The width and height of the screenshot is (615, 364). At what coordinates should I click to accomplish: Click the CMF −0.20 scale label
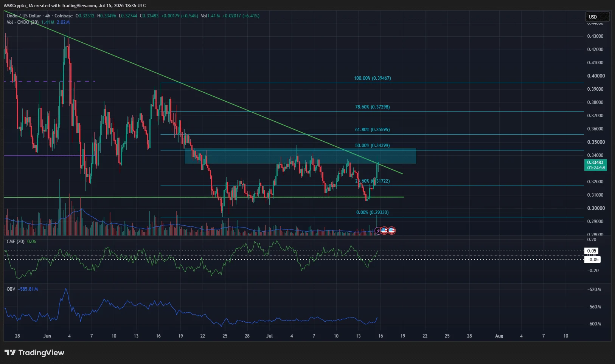tap(593, 271)
